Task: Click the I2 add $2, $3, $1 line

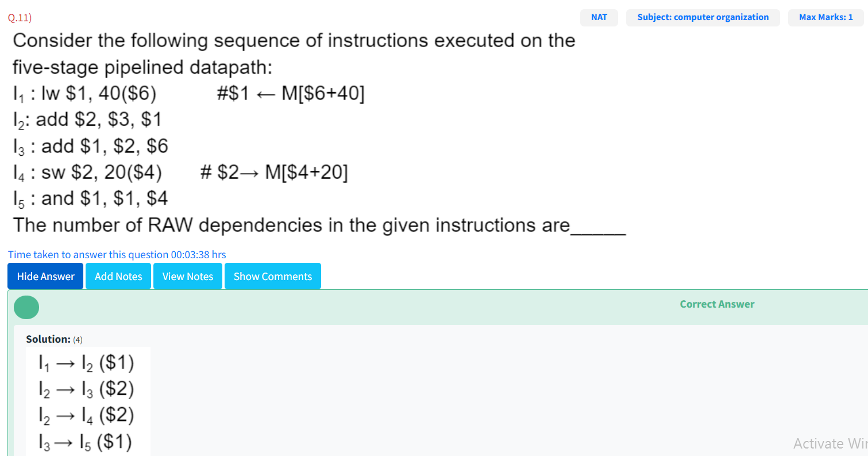Action: (x=87, y=120)
